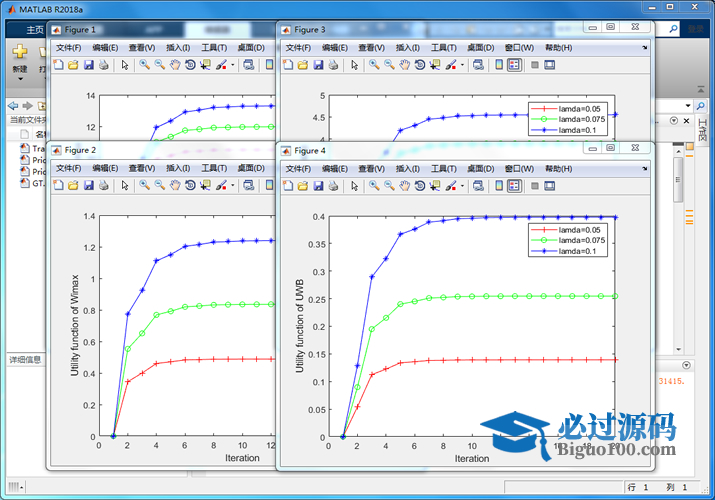The height and width of the screenshot is (500, 715).
Task: Close workspace panel with X button
Action: click(x=686, y=121)
